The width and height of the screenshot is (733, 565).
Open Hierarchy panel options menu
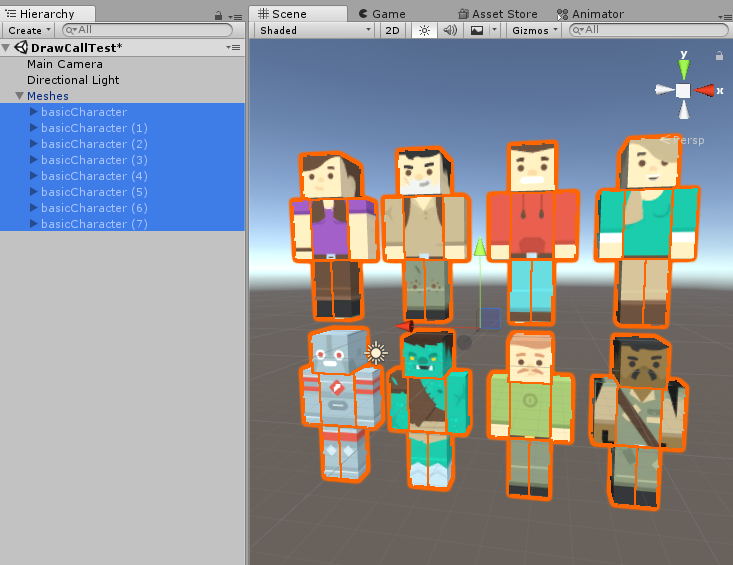point(236,17)
